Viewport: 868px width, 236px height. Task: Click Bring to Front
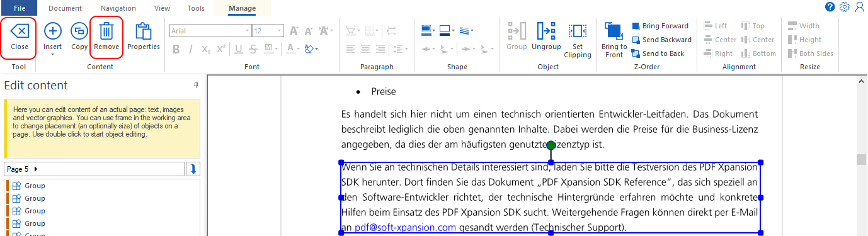(614, 40)
